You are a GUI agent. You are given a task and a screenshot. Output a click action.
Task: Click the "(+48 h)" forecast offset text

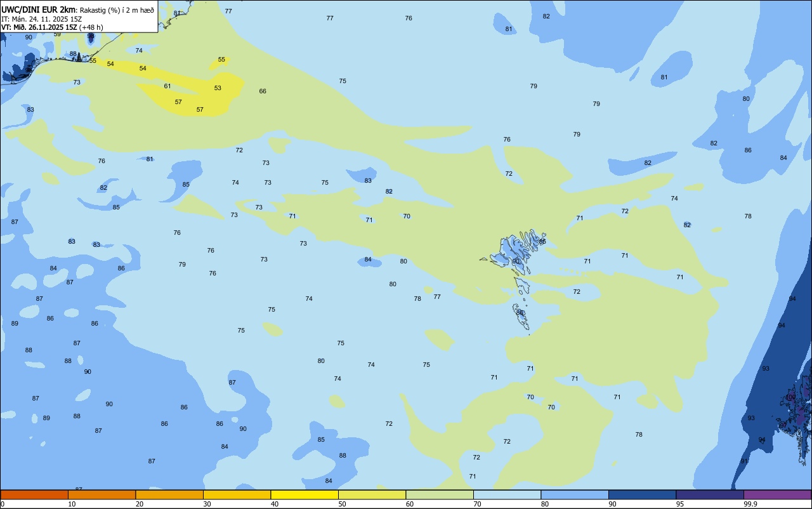[91, 27]
